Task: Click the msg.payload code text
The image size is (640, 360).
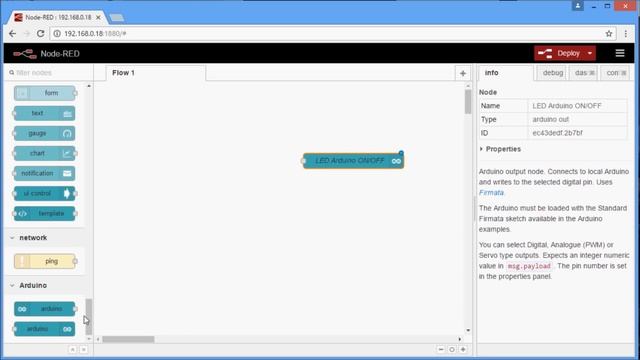Action: point(529,266)
